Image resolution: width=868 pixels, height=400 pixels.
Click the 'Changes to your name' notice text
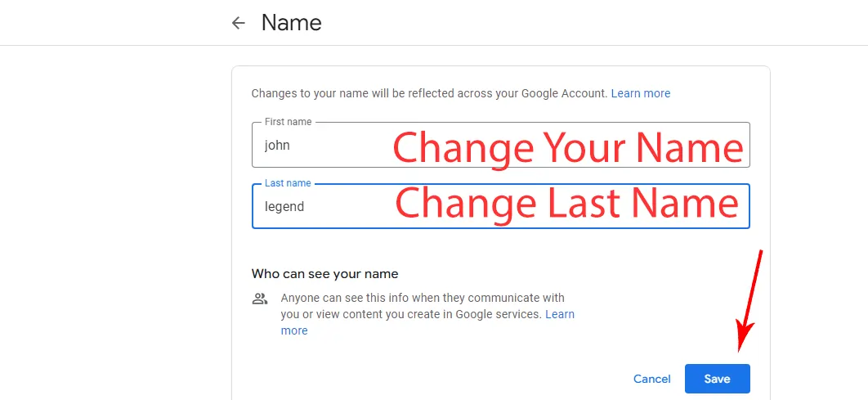click(x=430, y=93)
